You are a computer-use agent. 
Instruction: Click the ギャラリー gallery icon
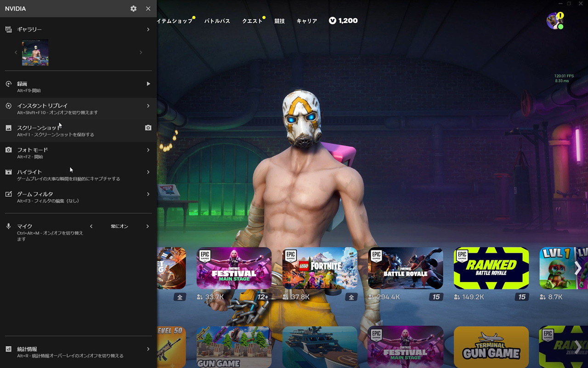8,29
